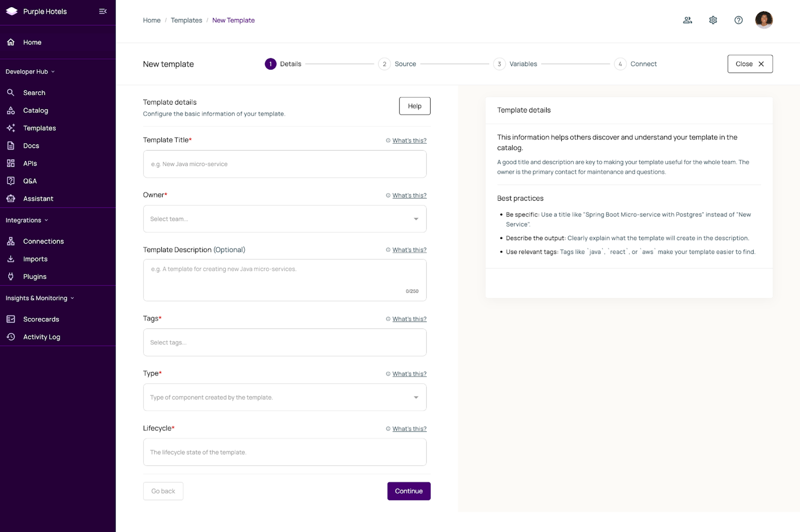Open the Type of component dropdown
Image resolution: width=800 pixels, height=532 pixels.
[x=285, y=397]
